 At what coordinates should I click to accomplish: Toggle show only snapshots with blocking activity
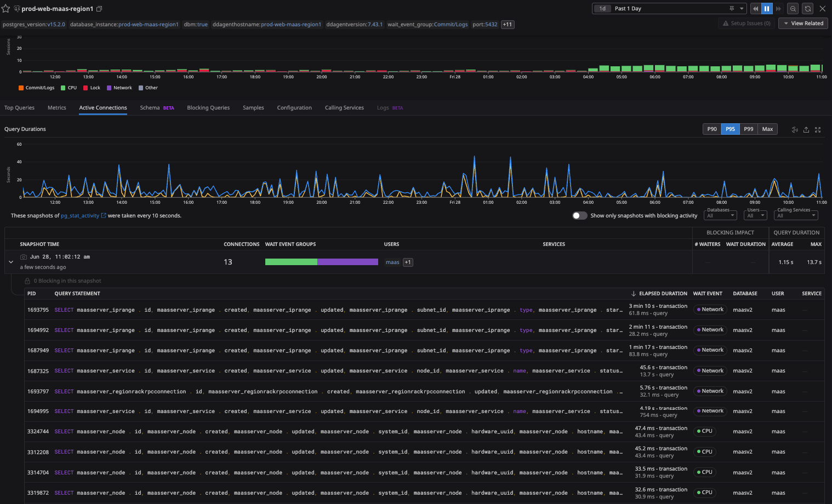pos(579,216)
